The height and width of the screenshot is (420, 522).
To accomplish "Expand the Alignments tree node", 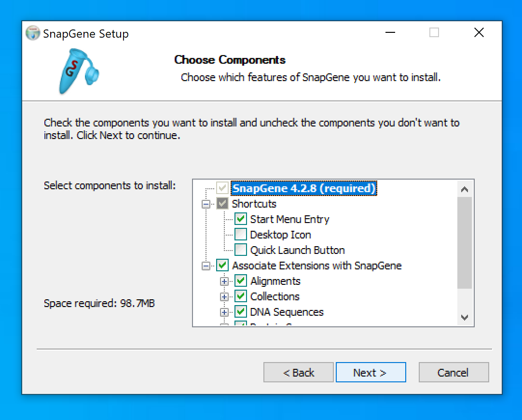I will point(224,281).
